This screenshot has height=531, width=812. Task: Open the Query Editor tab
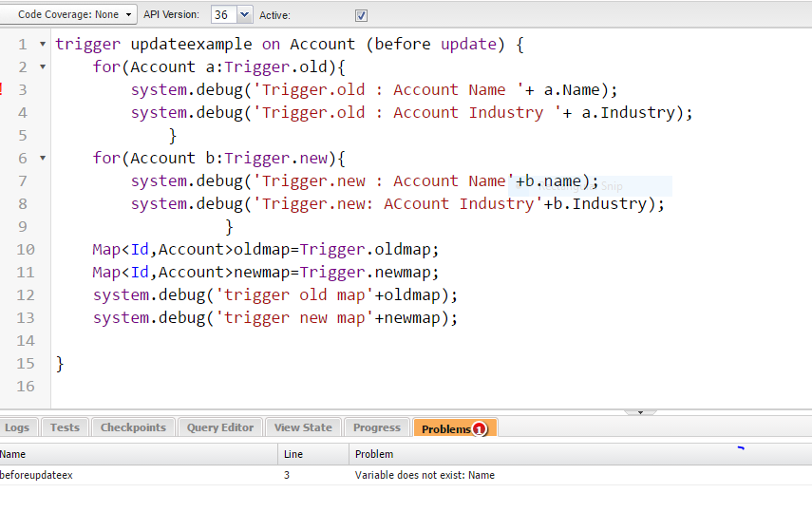(x=220, y=427)
